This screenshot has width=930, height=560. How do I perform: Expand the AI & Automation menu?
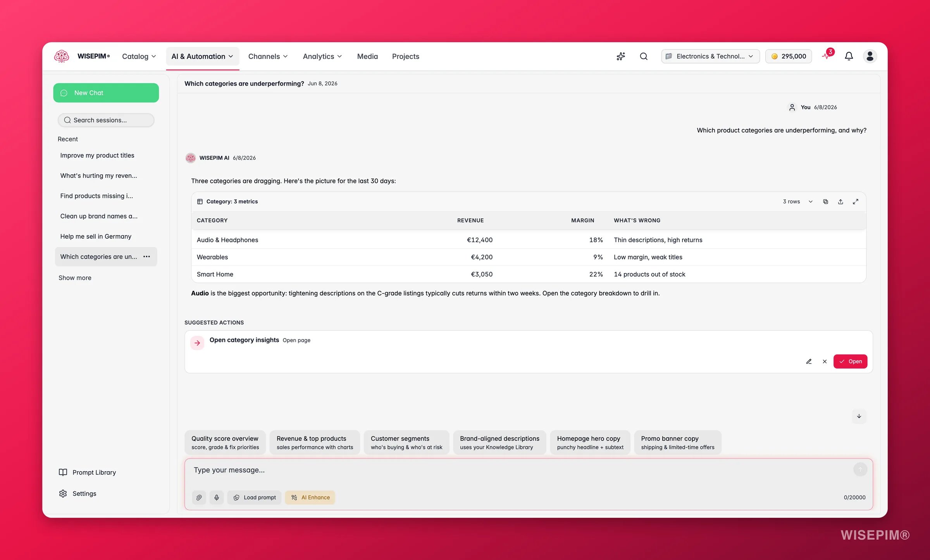(202, 57)
